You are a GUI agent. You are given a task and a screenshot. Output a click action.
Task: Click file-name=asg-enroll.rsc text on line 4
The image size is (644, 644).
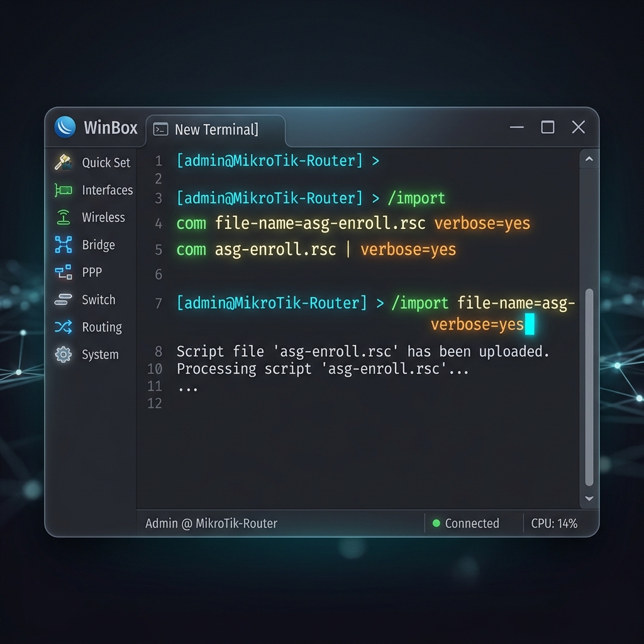coord(320,223)
